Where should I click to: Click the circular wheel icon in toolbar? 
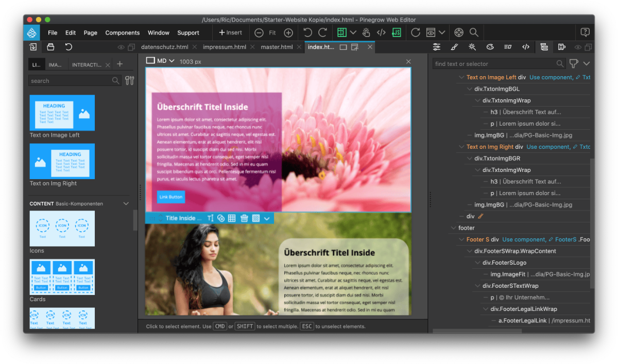tap(459, 32)
